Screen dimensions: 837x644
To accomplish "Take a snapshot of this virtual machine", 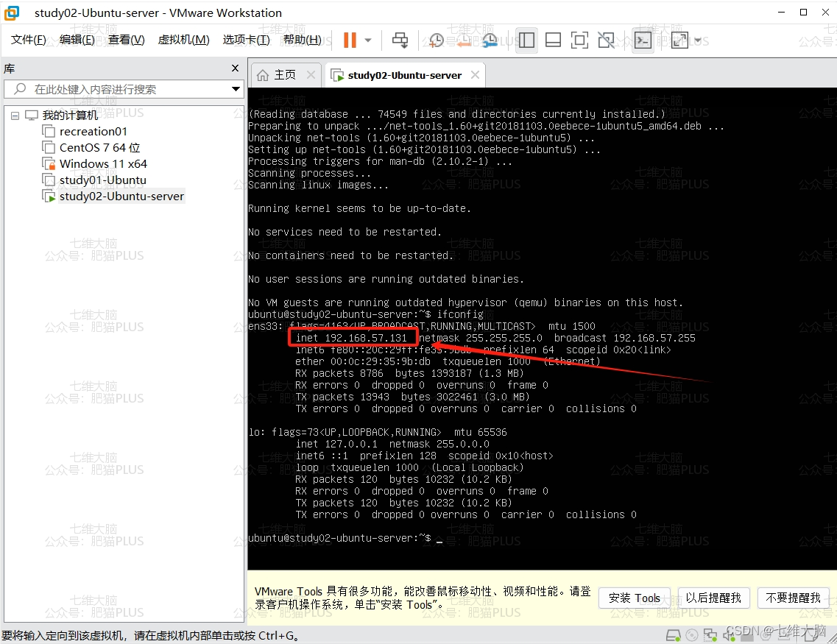I will 436,40.
